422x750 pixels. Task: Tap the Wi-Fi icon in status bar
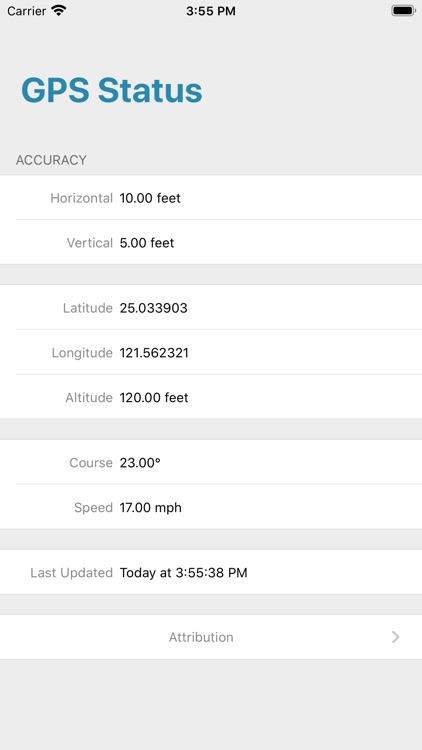(58, 11)
